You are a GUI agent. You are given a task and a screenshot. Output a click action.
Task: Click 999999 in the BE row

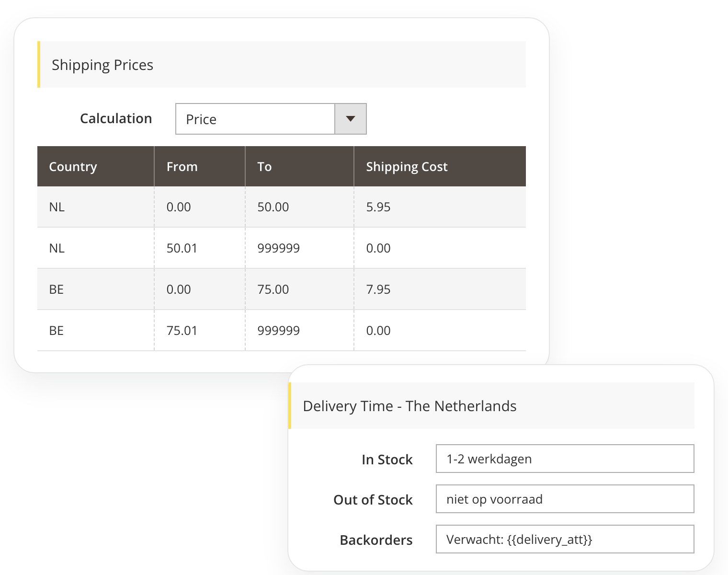[279, 331]
